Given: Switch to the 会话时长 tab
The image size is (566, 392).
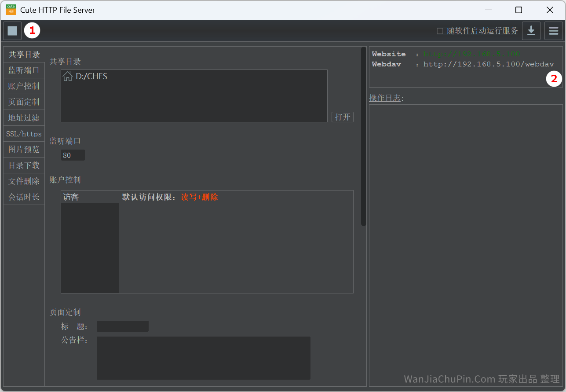Looking at the screenshot, I should 24,197.
